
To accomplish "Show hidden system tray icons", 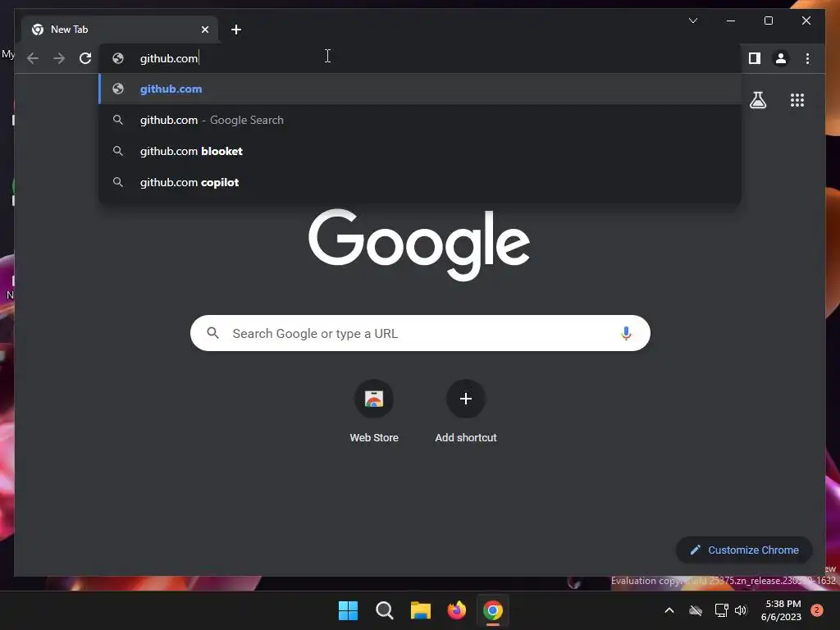I will pyautogui.click(x=669, y=610).
